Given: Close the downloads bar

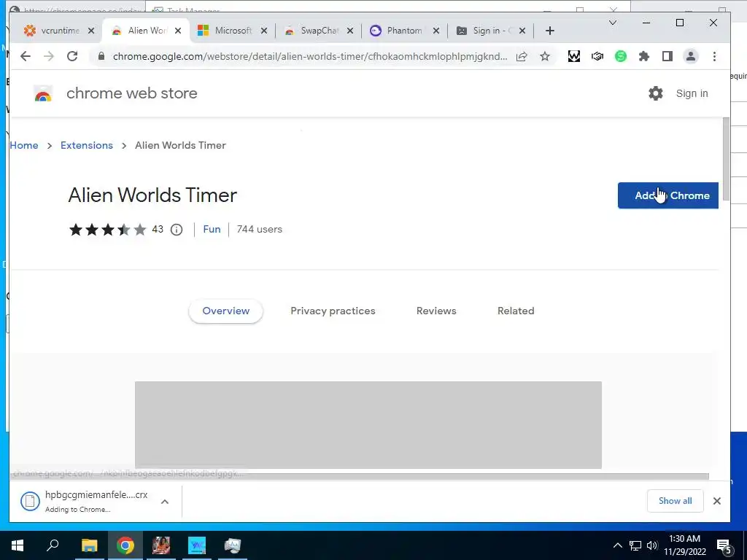Looking at the screenshot, I should [x=716, y=501].
